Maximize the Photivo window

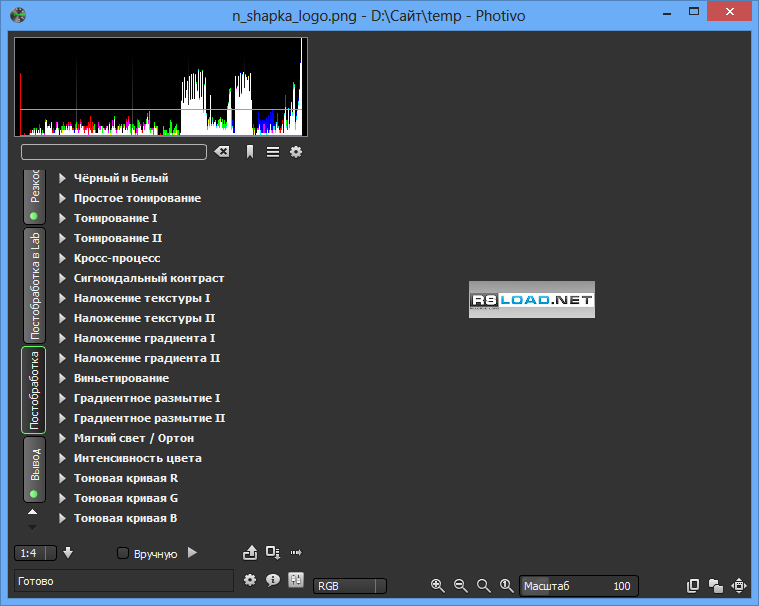point(694,12)
